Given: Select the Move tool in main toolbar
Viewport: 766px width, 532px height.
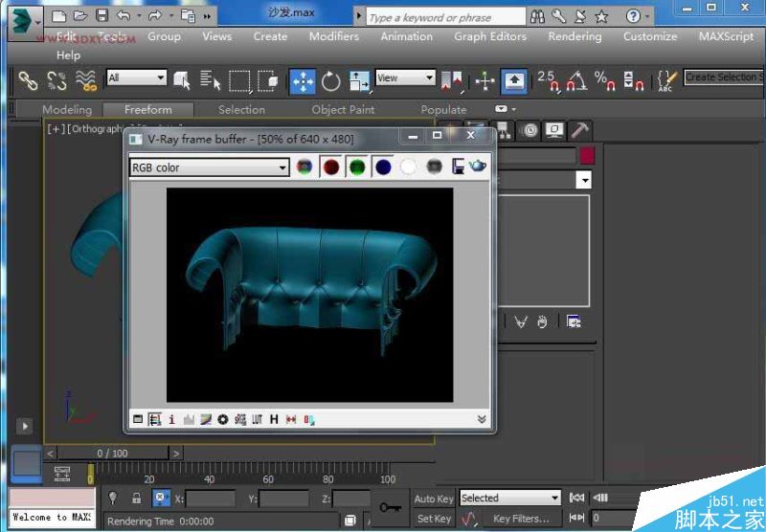Looking at the screenshot, I should tap(303, 81).
